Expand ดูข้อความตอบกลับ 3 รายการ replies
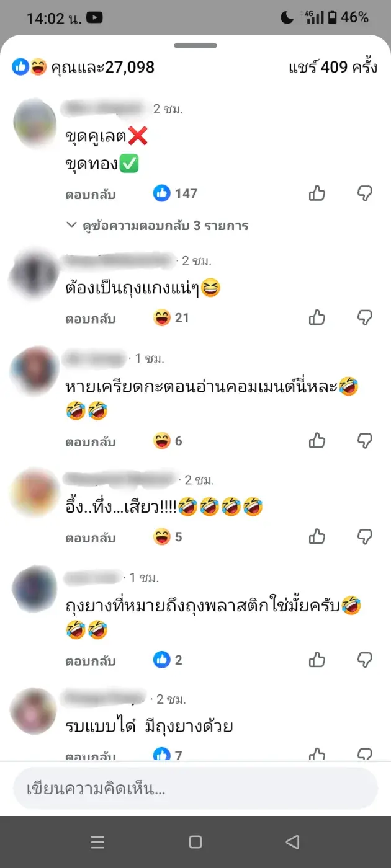The image size is (391, 868). (157, 226)
